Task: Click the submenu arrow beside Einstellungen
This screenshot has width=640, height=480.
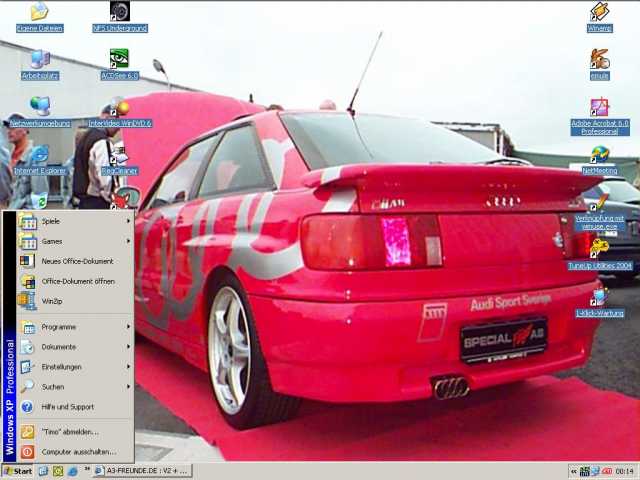Action: pyautogui.click(x=128, y=367)
